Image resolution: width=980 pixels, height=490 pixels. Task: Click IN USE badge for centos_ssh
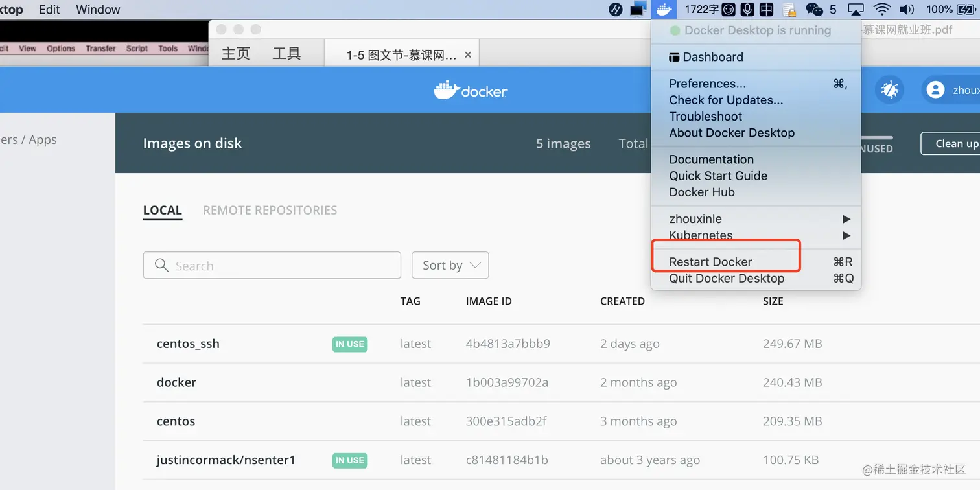(350, 344)
